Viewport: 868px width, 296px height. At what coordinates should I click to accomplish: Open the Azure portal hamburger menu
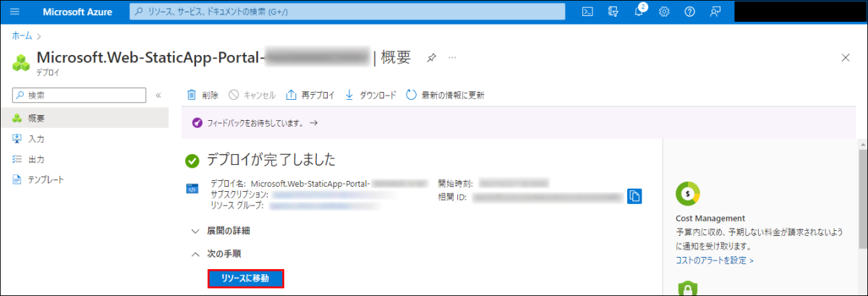pyautogui.click(x=14, y=12)
